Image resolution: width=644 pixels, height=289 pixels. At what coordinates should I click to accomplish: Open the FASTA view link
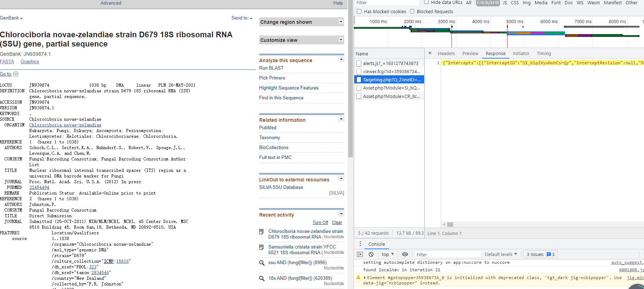click(7, 62)
